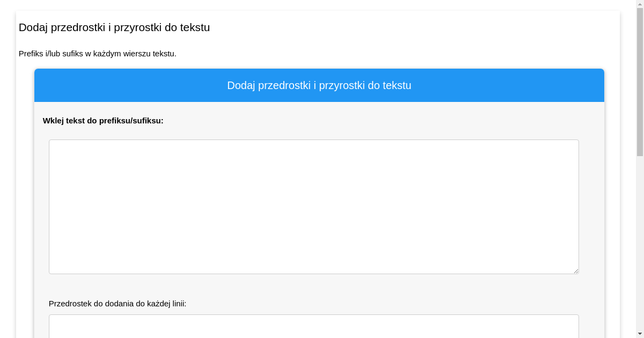Viewport: 644px width, 338px height.
Task: Click the scrollbar thumb on the right edge
Action: pos(639,80)
